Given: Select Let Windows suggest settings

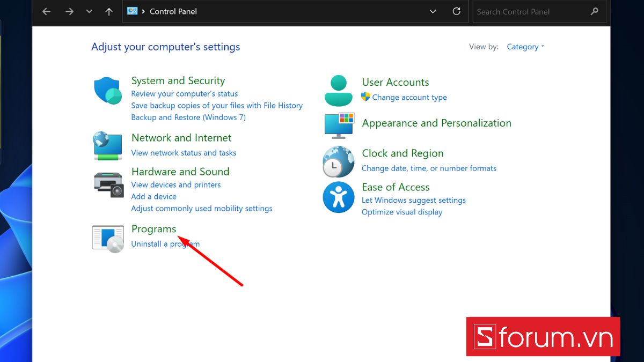Looking at the screenshot, I should click(x=414, y=200).
